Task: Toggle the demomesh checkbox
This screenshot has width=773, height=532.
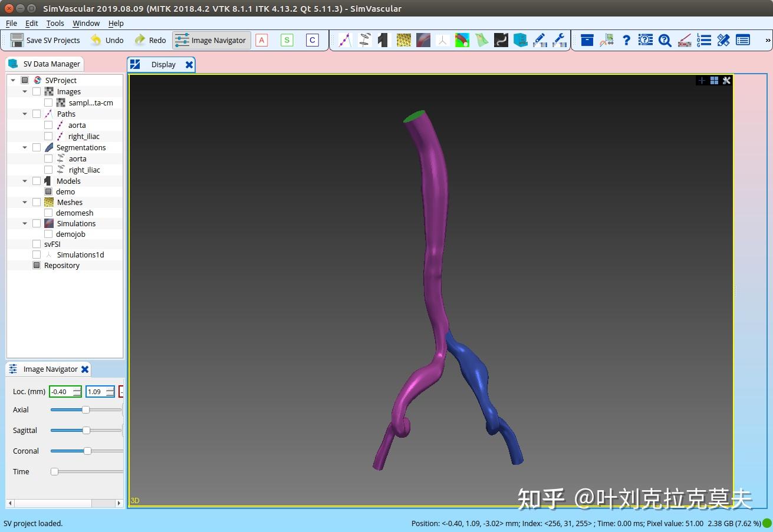Action: [x=48, y=213]
